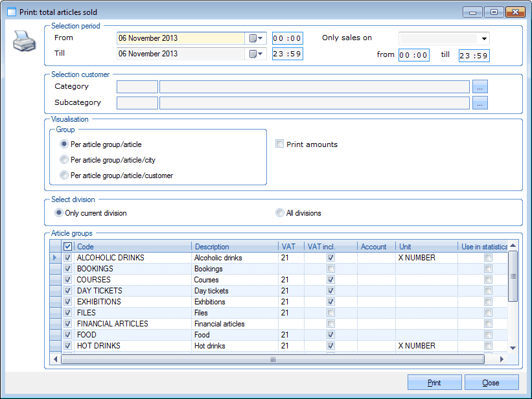Open the Till date calendar picker

pyautogui.click(x=256, y=54)
